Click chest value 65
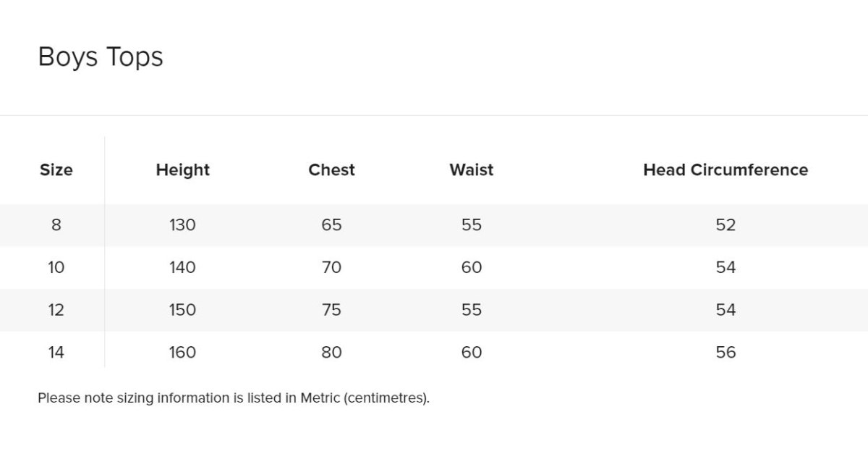The width and height of the screenshot is (868, 475). click(331, 225)
